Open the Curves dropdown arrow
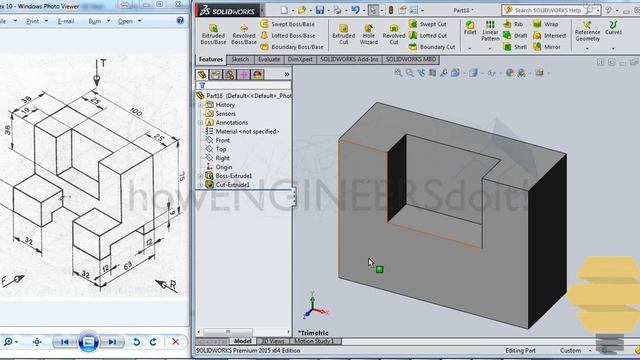 [613, 49]
